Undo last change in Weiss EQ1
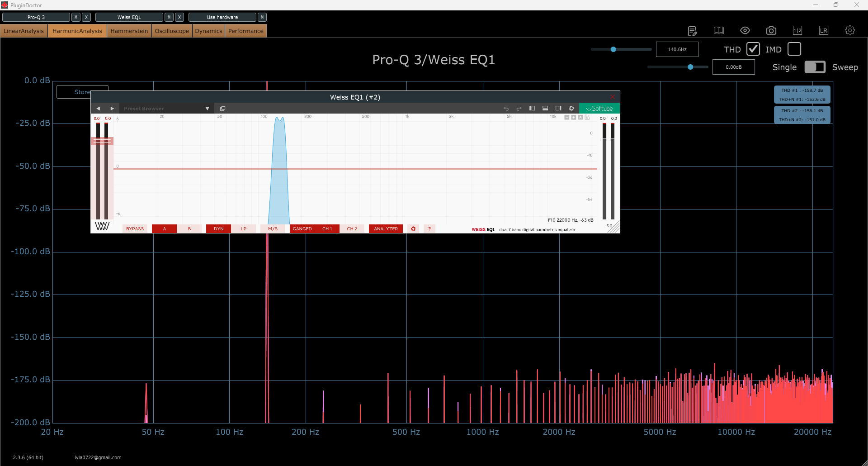Image resolution: width=868 pixels, height=466 pixels. [x=506, y=109]
